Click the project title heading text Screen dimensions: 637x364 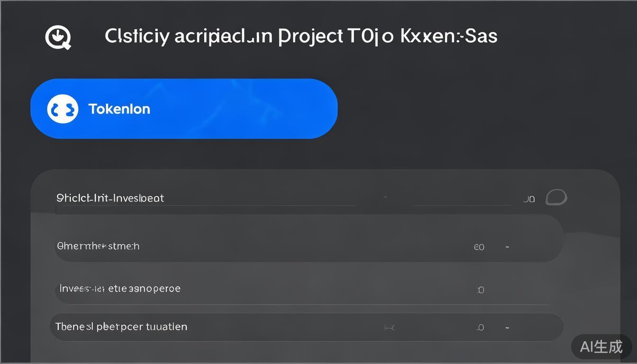pyautogui.click(x=301, y=36)
